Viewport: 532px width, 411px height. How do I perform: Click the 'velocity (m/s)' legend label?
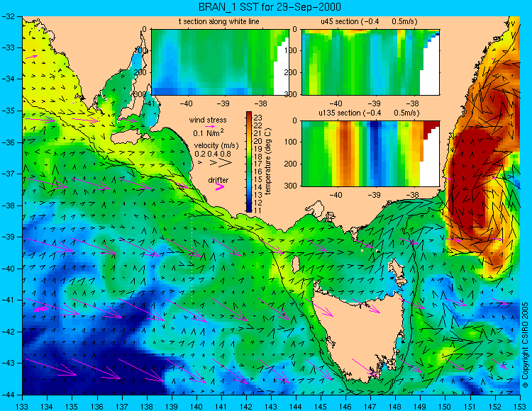point(216,146)
